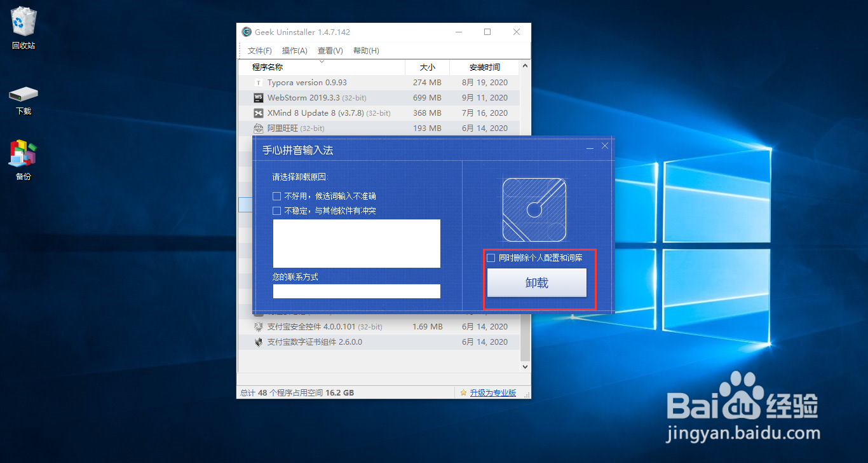Click the Geek Uninstaller title bar logo
This screenshot has width=868, height=463.
[247, 32]
